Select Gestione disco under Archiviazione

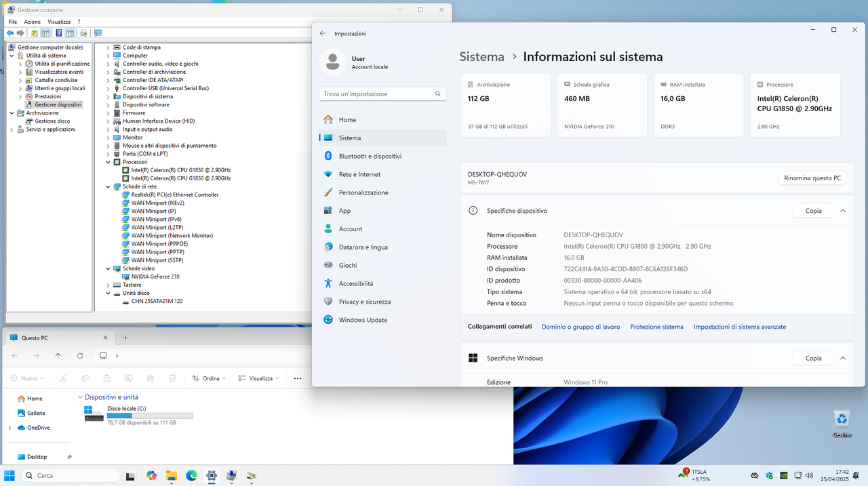pos(52,121)
